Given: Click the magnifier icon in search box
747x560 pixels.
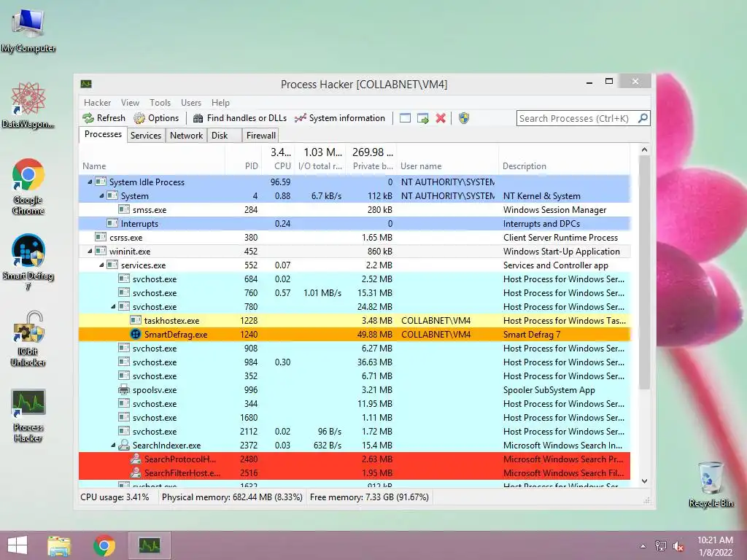Looking at the screenshot, I should tap(643, 117).
